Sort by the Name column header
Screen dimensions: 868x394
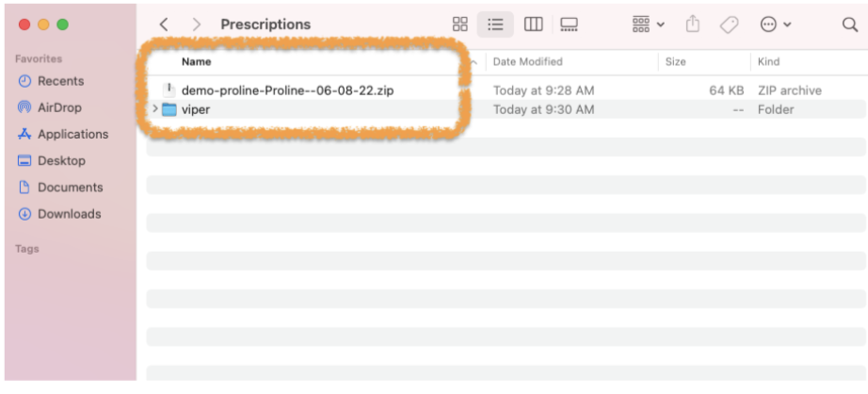point(197,61)
